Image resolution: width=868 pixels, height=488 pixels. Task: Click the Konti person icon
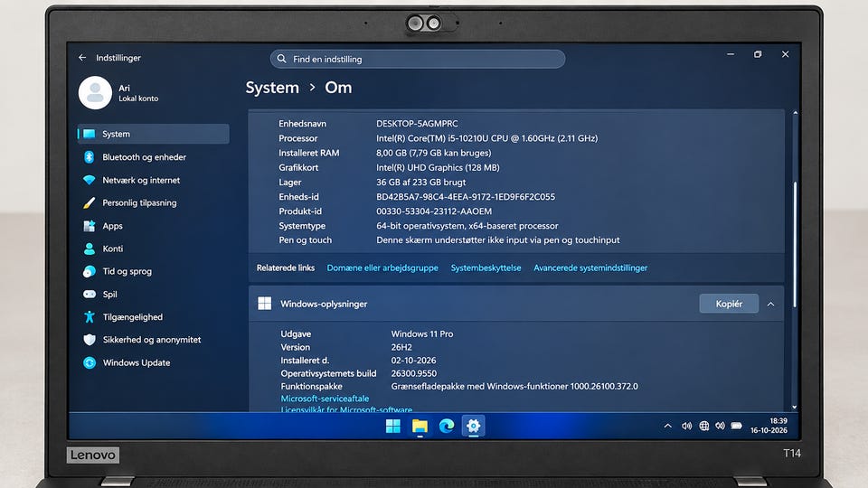[90, 249]
